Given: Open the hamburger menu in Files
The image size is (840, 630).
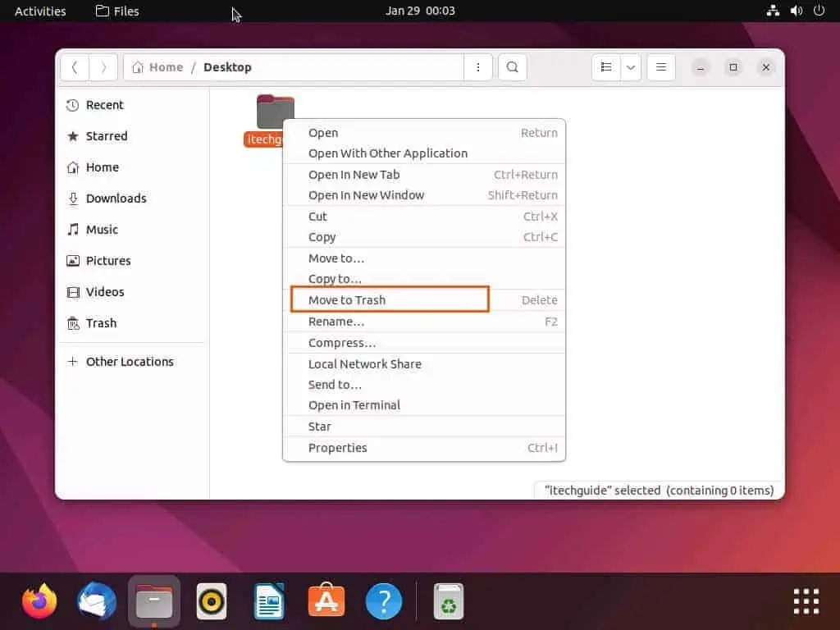Looking at the screenshot, I should point(661,67).
